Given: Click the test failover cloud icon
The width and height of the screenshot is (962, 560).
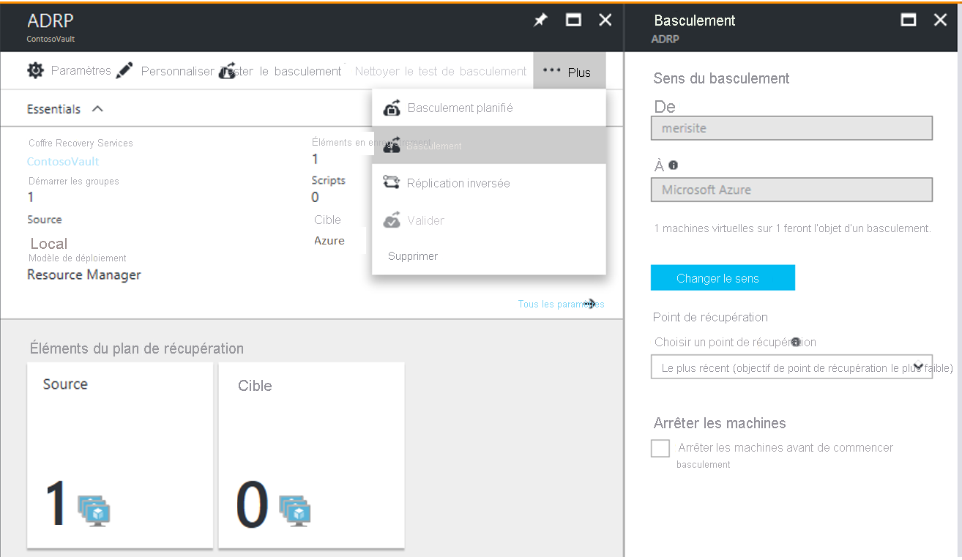Looking at the screenshot, I should pos(227,71).
